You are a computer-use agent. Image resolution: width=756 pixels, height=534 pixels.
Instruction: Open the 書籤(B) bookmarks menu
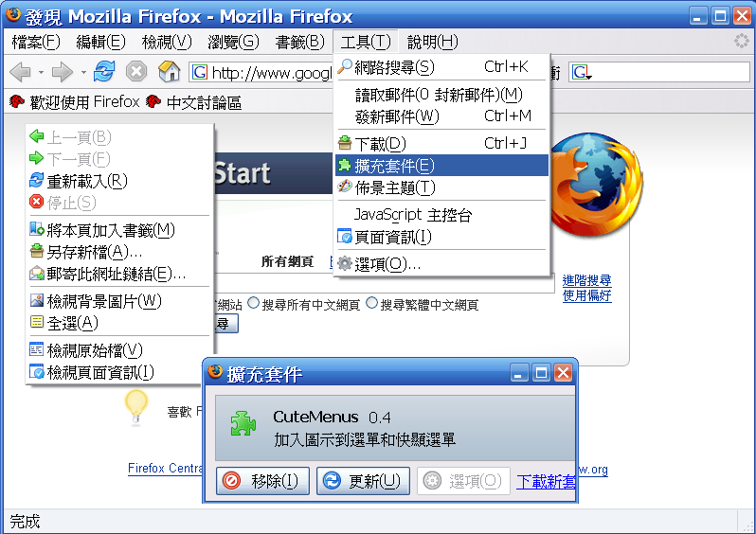point(300,42)
